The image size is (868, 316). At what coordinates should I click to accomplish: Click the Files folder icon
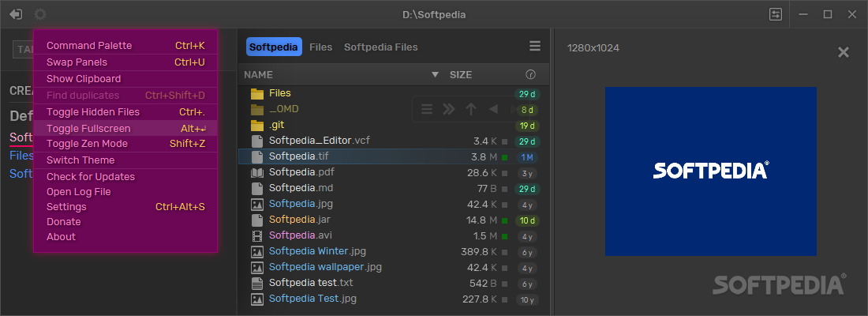(257, 93)
